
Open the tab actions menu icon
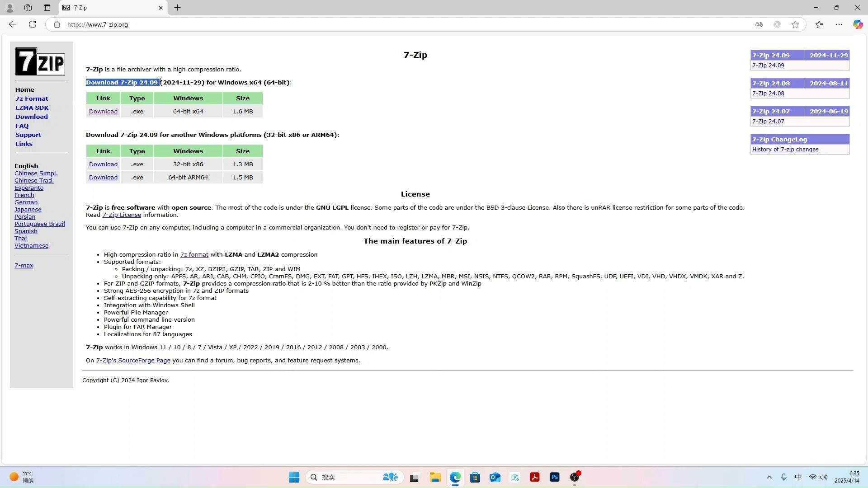click(47, 8)
